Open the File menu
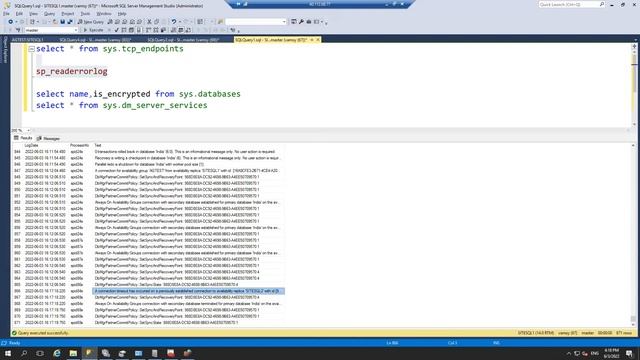 coord(6,13)
